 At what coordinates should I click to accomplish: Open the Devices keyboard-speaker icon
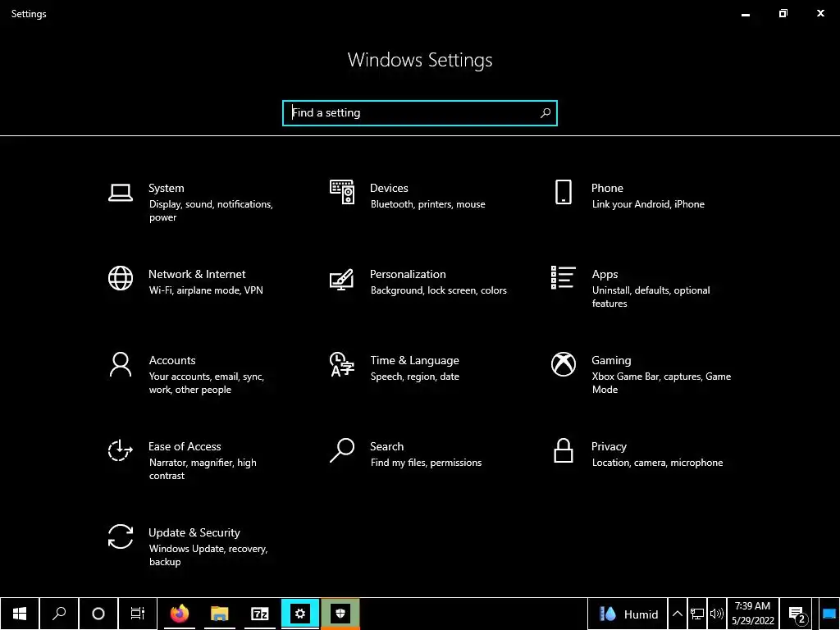[342, 192]
